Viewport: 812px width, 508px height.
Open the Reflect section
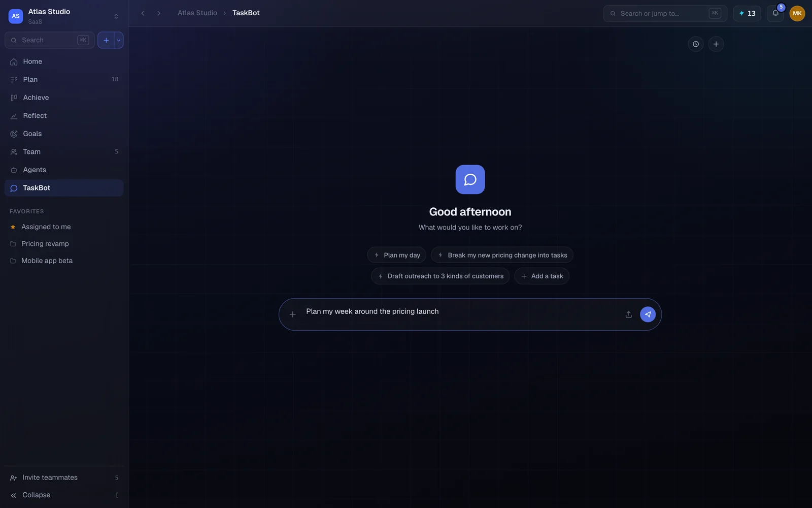pos(64,116)
